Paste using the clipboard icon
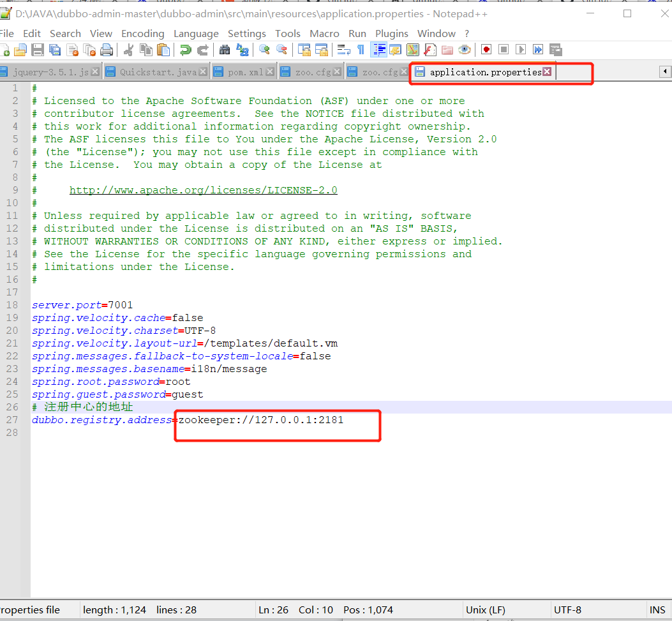 click(x=163, y=50)
